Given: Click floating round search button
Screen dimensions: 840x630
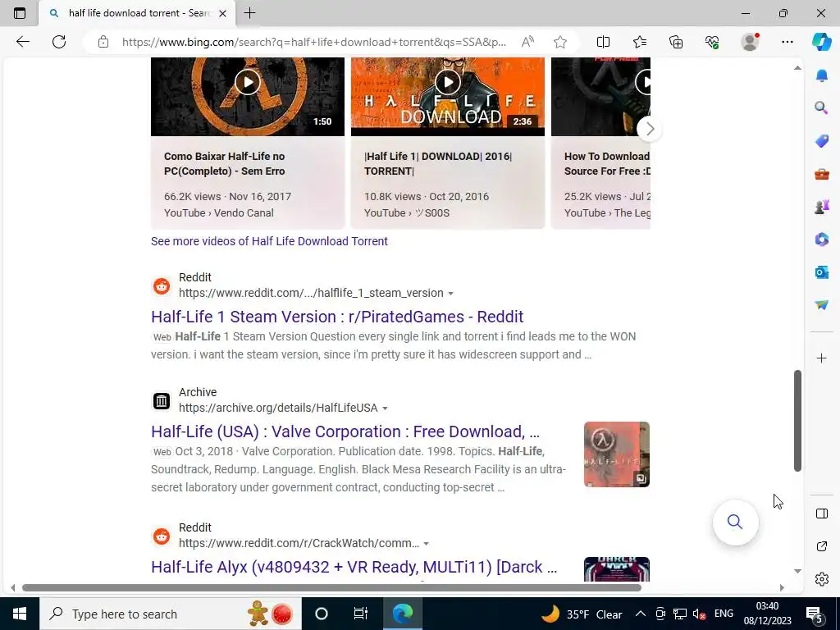Looking at the screenshot, I should tap(735, 522).
